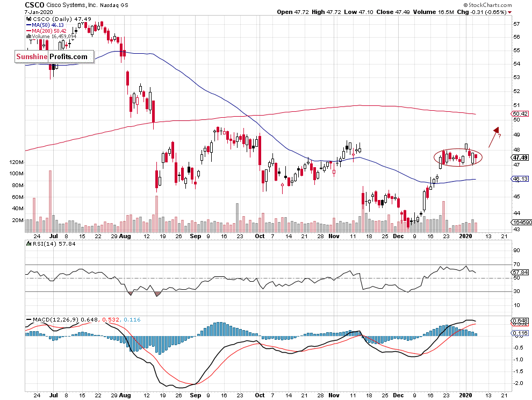Click the 'Cisco Systems, Inc.' company name
The height and width of the screenshot is (400, 532).
pyautogui.click(x=71, y=5)
